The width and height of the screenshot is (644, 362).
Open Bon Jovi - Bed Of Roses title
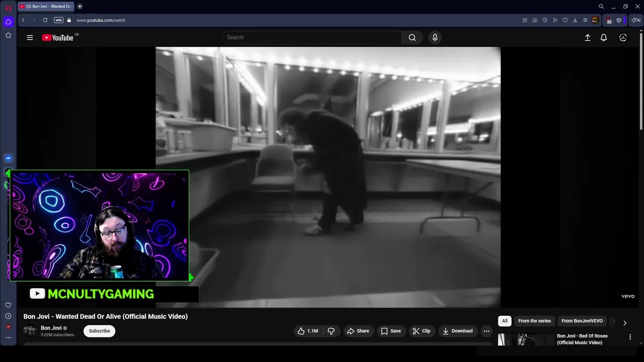click(582, 339)
